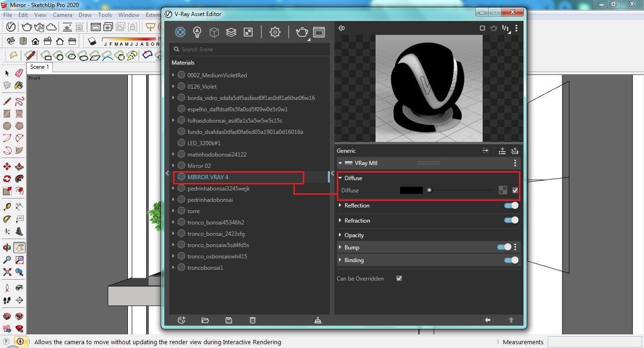Click the Add Attribute icon beside Generic
Image resolution: width=644 pixels, height=348 pixels.
coord(502,150)
